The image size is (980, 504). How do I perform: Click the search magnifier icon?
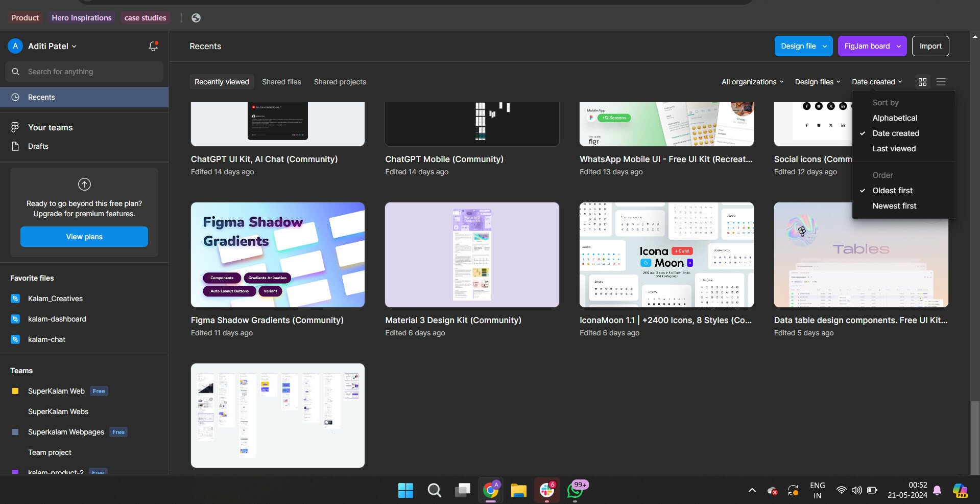pyautogui.click(x=16, y=72)
